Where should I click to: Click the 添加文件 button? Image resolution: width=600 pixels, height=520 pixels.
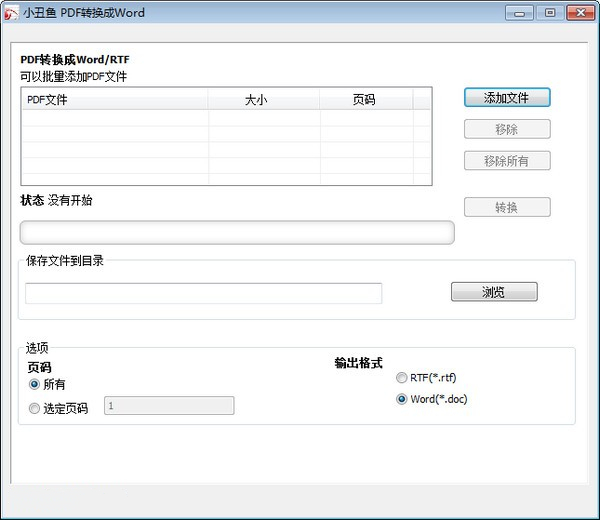[x=507, y=98]
